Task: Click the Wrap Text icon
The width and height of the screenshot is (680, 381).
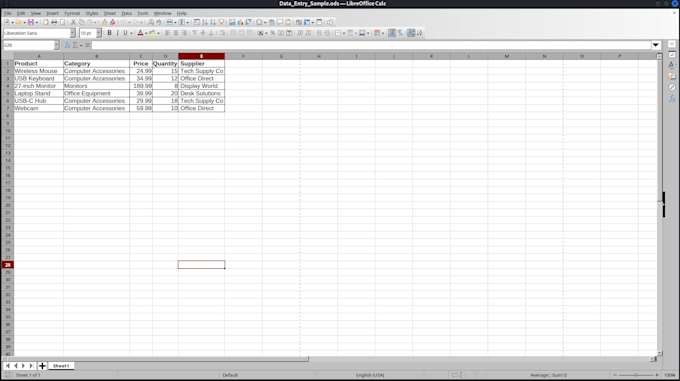Action: [x=222, y=33]
